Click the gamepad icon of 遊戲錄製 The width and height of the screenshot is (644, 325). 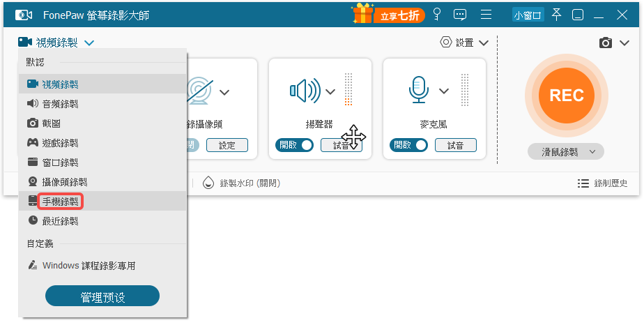click(x=33, y=142)
